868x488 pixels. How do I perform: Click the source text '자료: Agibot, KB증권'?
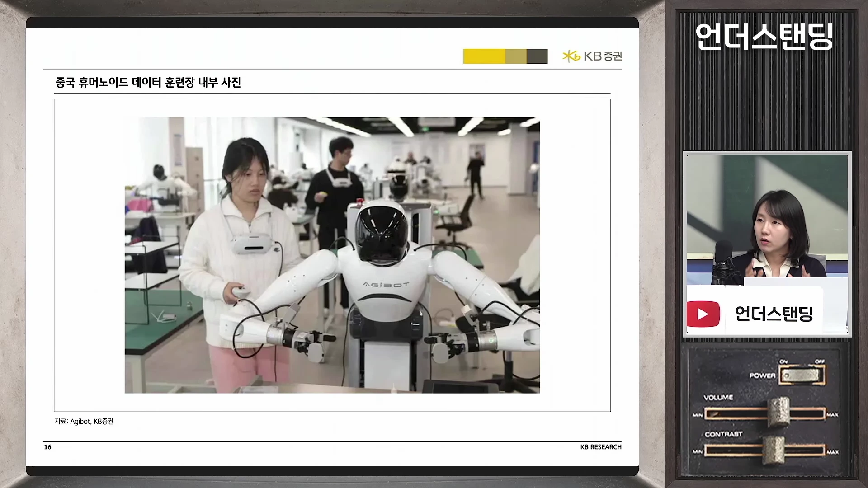pos(84,421)
